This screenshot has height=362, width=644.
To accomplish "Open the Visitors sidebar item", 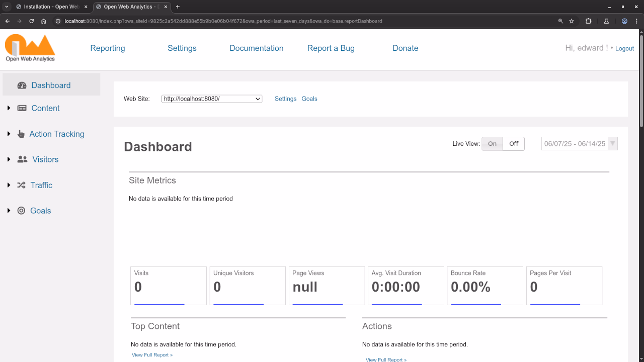I will [x=45, y=159].
